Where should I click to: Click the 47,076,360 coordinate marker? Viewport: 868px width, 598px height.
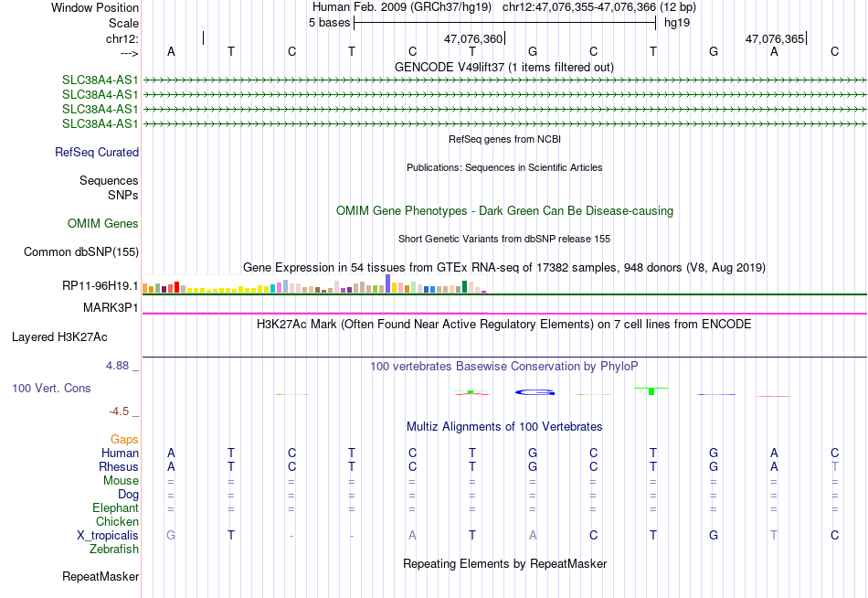[x=473, y=38]
